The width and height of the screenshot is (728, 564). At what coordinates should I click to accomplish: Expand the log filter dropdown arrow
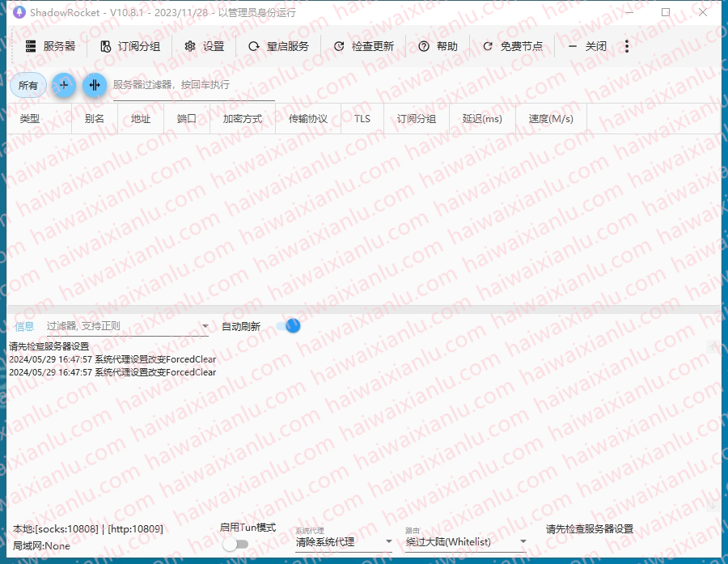pyautogui.click(x=205, y=326)
